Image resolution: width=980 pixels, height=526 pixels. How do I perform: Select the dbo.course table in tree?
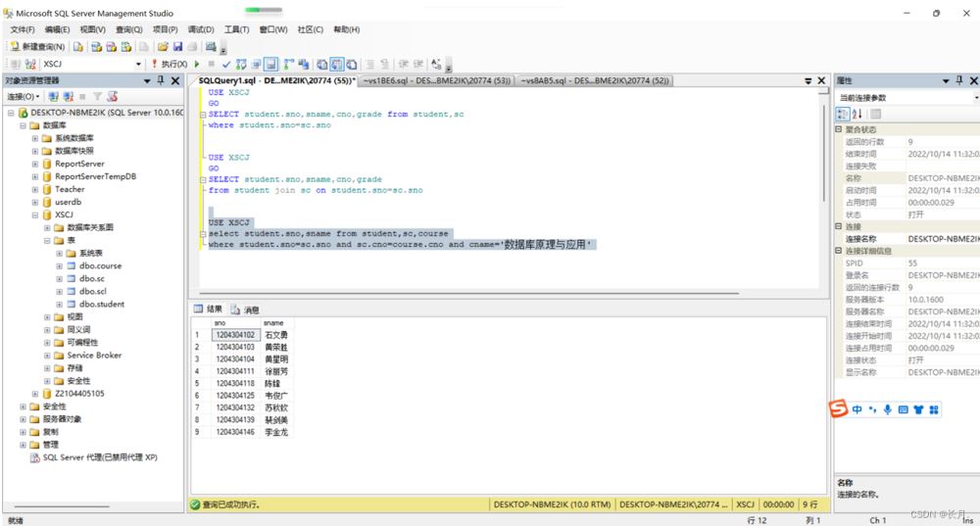(100, 265)
